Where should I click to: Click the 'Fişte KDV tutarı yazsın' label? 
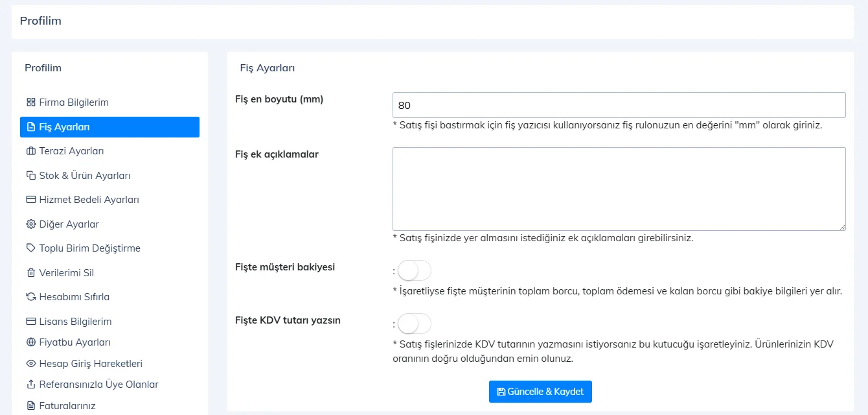(x=288, y=320)
